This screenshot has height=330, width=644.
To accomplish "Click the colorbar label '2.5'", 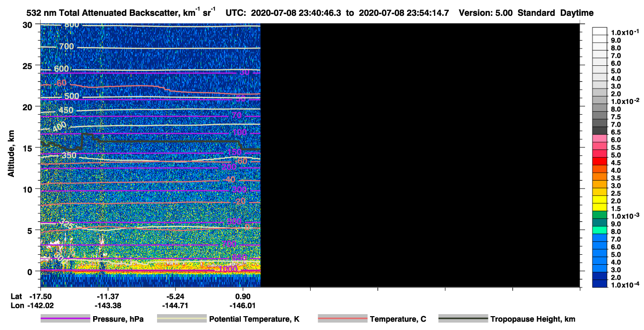I will (x=616, y=193).
